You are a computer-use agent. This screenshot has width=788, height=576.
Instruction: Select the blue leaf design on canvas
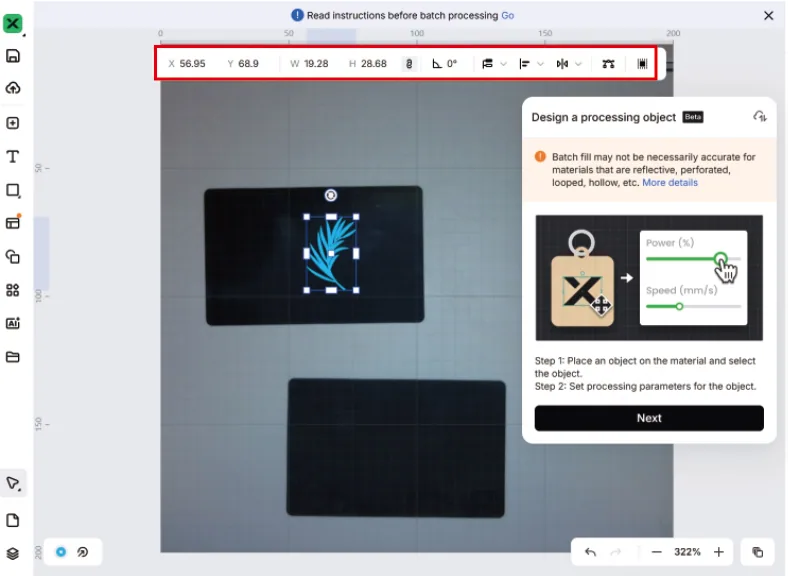pyautogui.click(x=329, y=253)
